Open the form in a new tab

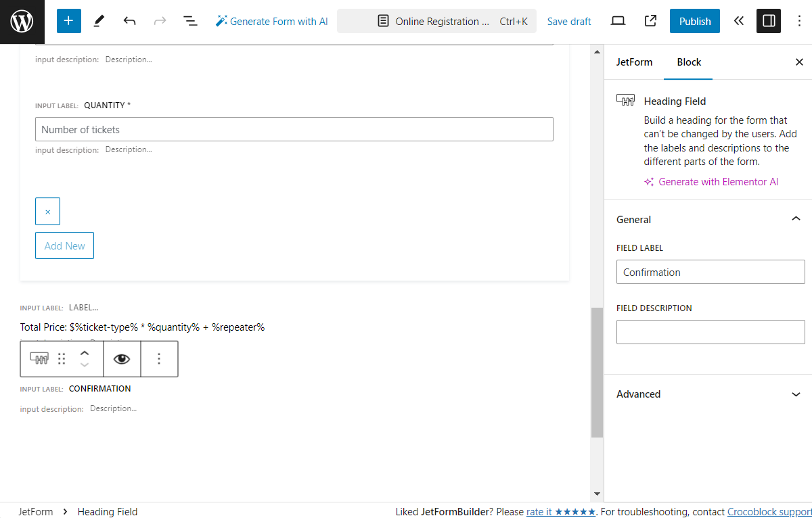coord(650,21)
